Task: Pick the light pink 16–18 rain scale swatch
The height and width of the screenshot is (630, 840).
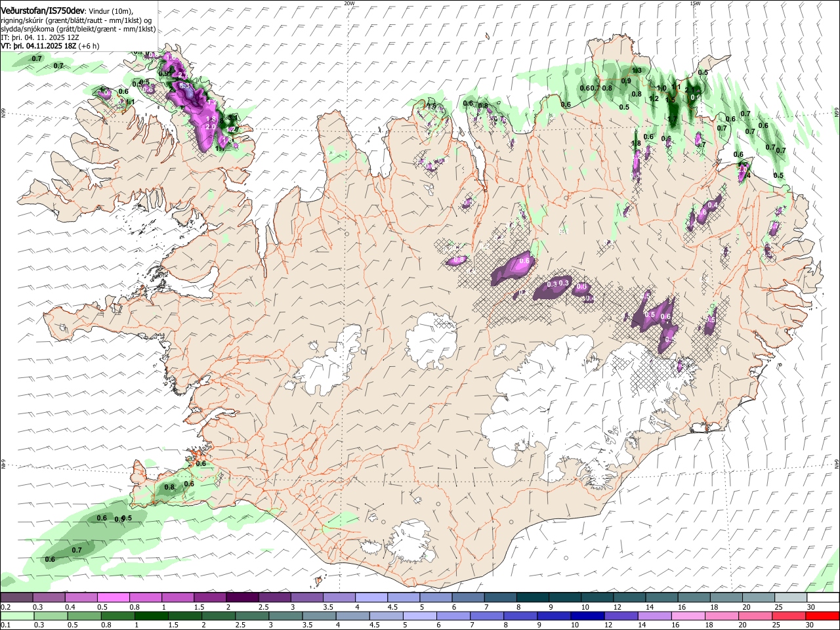Action: pos(688,616)
